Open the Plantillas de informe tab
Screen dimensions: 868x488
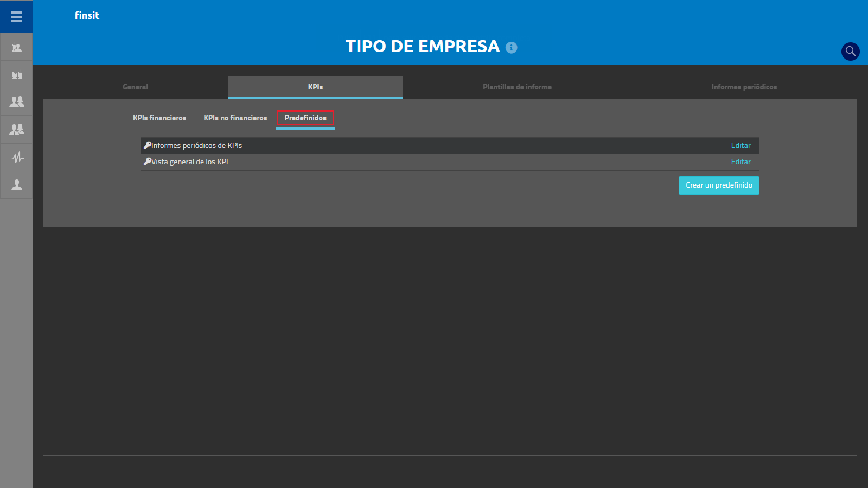pos(517,87)
